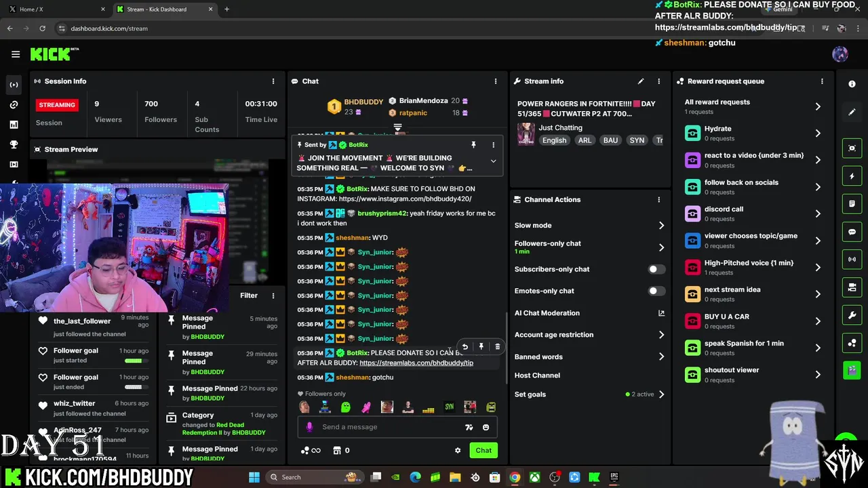Click the wrench icon in the right sidebar
The image size is (868, 488).
pyautogui.click(x=852, y=315)
